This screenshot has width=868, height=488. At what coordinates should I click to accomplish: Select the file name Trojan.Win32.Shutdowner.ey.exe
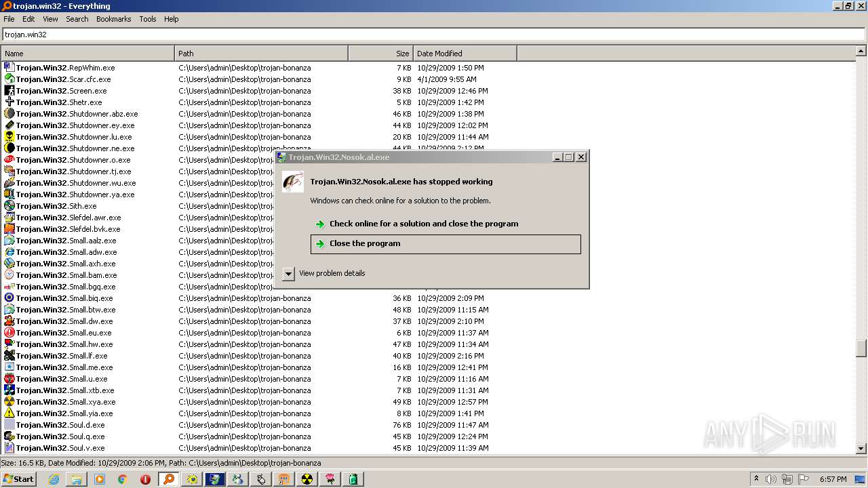click(x=75, y=125)
